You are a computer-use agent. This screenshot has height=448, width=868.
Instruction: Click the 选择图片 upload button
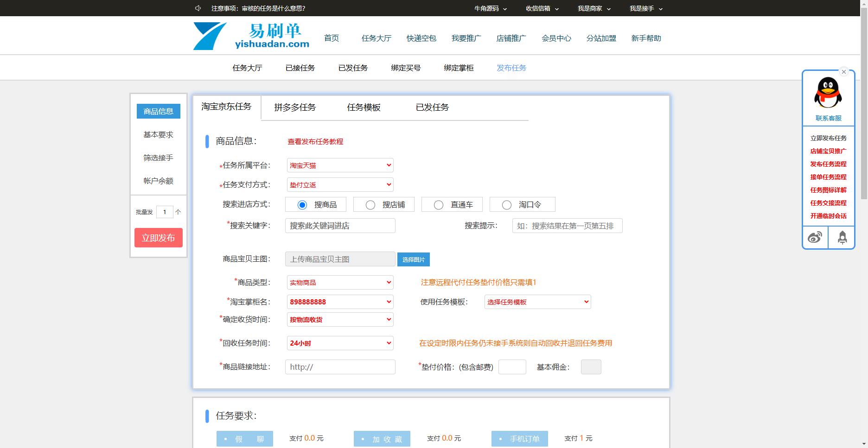(x=413, y=259)
